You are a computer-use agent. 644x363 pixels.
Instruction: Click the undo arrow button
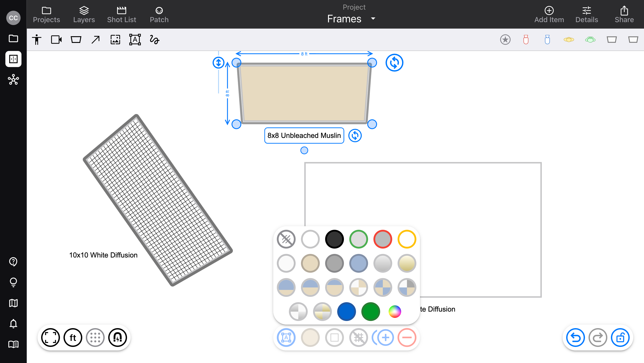(576, 338)
